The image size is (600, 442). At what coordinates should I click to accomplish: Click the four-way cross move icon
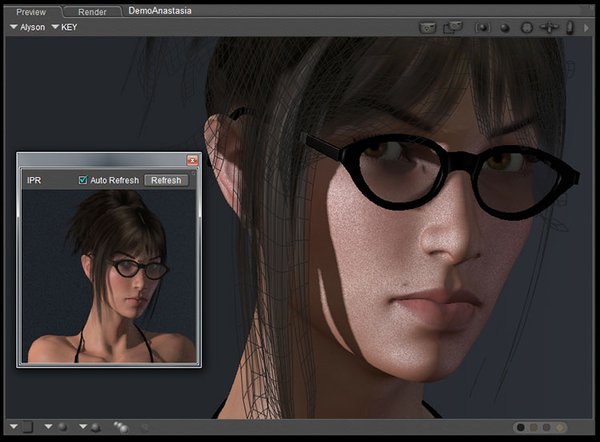coord(549,28)
